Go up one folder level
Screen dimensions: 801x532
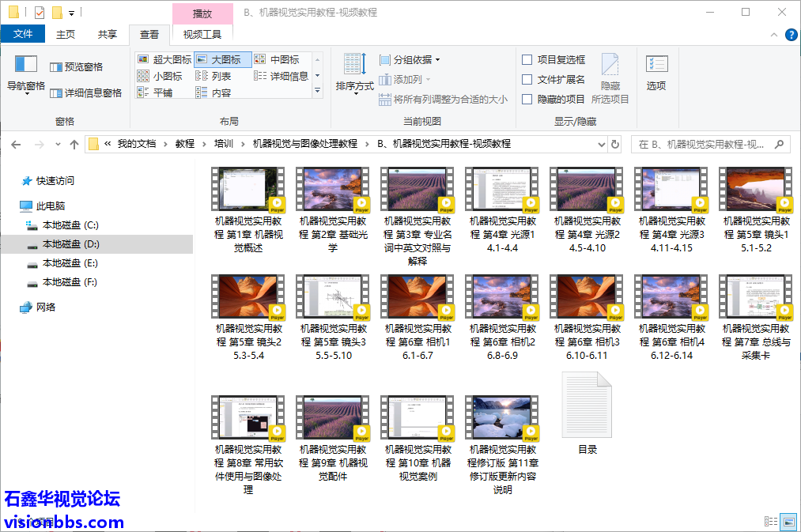(x=74, y=145)
